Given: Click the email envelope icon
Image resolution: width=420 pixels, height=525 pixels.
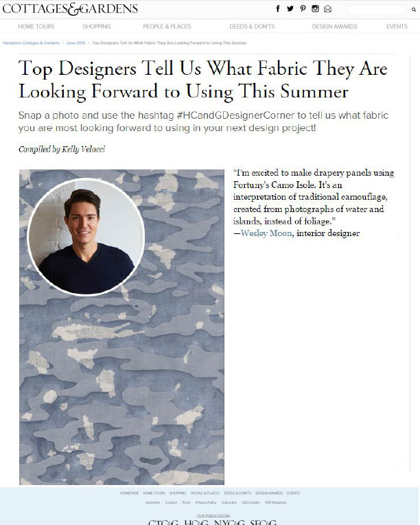Looking at the screenshot, I should pyautogui.click(x=327, y=9).
